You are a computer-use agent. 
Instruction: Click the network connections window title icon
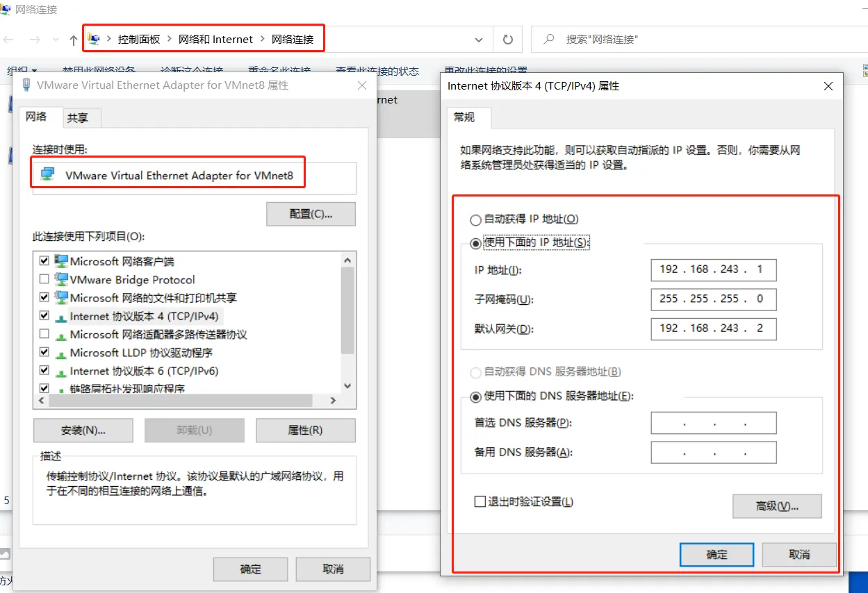(6, 10)
